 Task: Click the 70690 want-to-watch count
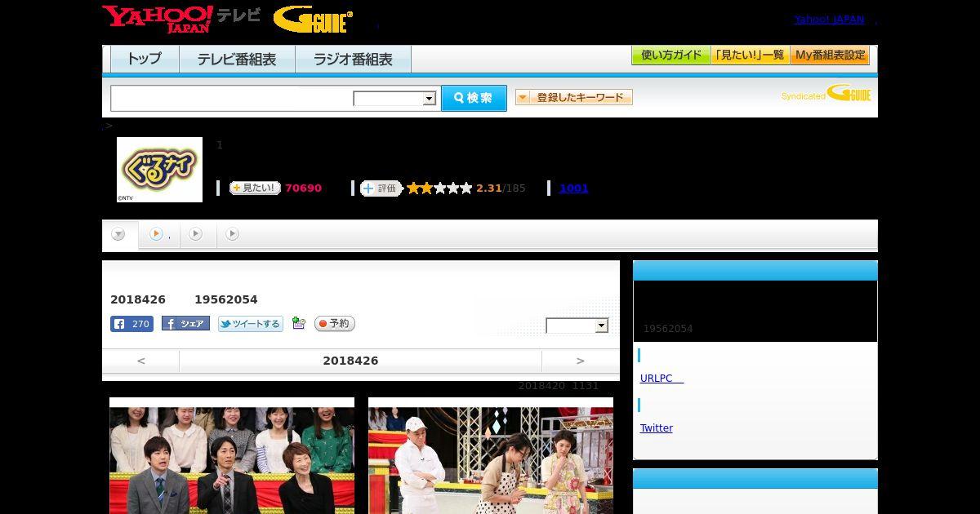click(x=303, y=188)
